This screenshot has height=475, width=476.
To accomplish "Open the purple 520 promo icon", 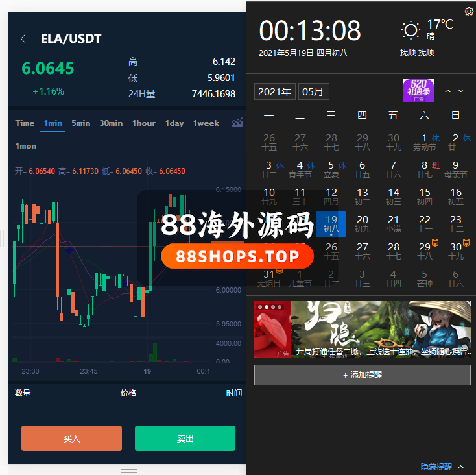I will (418, 91).
